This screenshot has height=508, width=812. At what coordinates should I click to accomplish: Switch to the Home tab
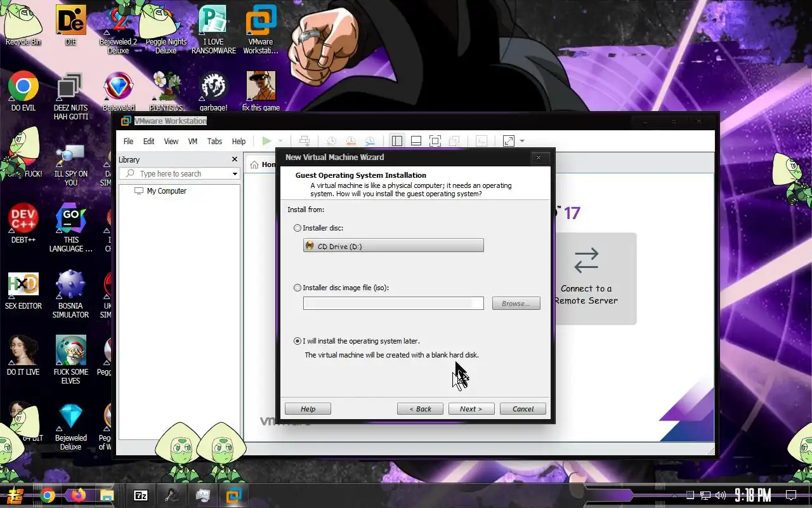coord(263,164)
